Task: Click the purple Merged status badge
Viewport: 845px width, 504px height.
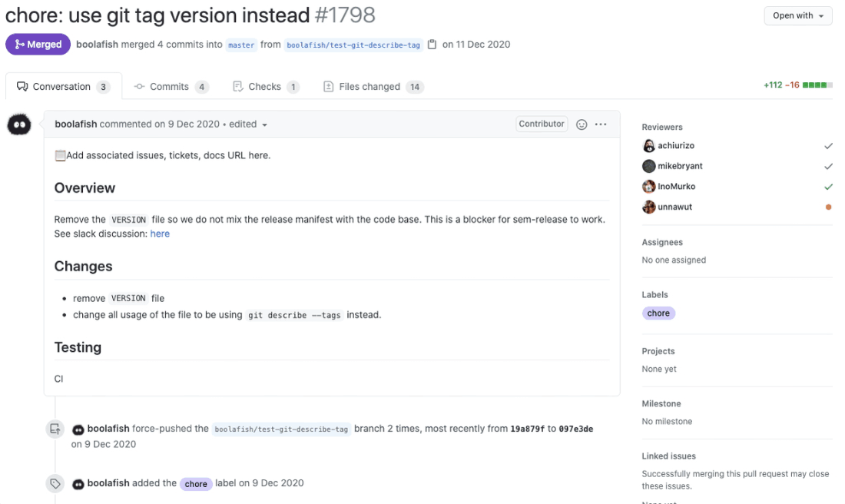Action: point(38,45)
